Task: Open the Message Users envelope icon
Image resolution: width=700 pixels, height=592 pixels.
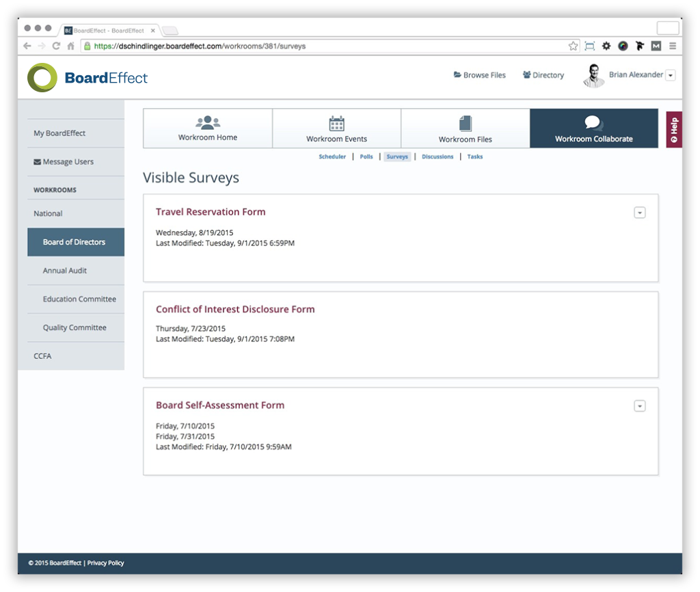Action: click(x=38, y=161)
